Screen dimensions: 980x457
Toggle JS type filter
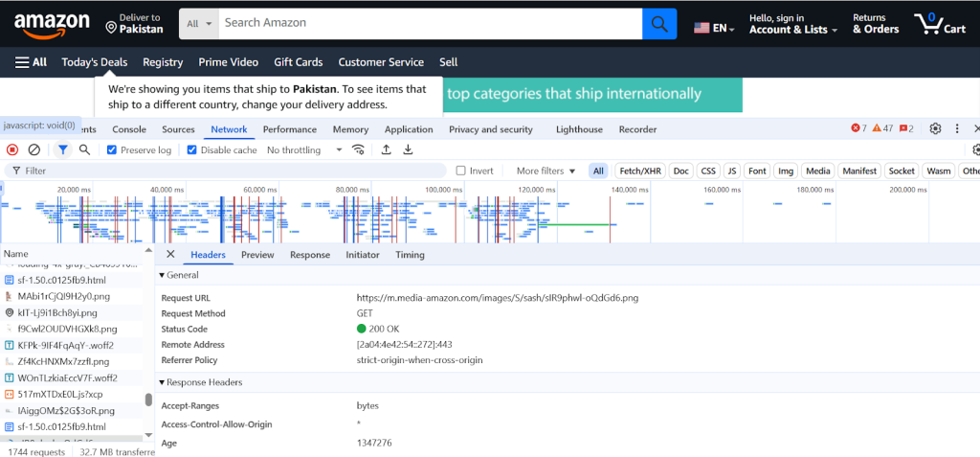pos(732,171)
